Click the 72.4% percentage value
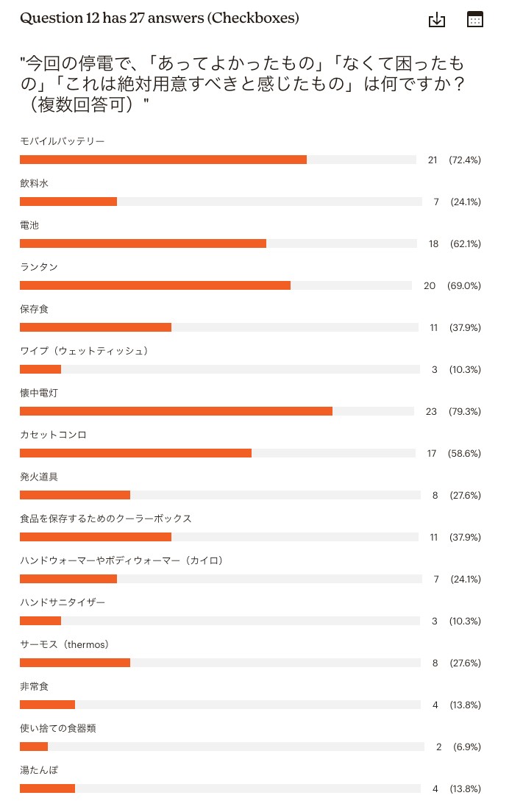 pyautogui.click(x=465, y=160)
